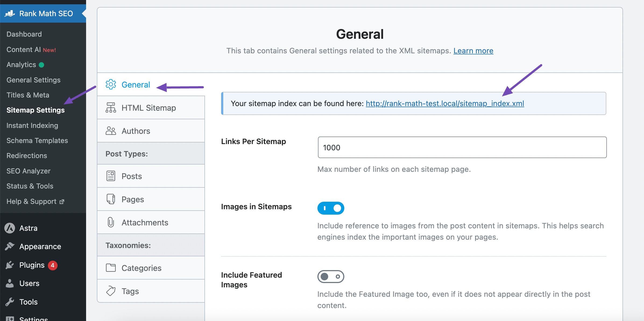The image size is (644, 321).
Task: Open Redirections
Action: tap(27, 156)
